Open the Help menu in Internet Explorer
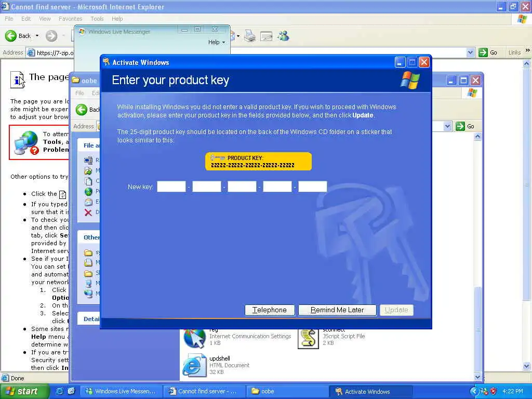Screen dimensions: 532x399 tap(117, 19)
